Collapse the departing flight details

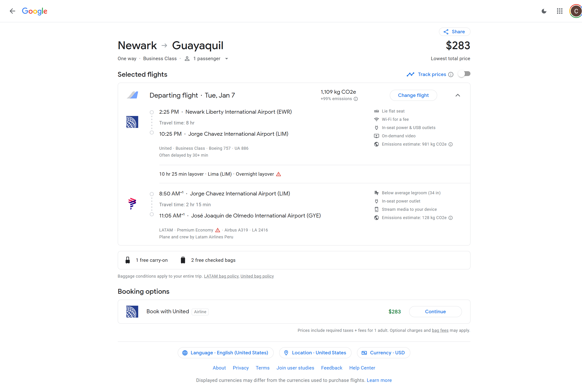[x=458, y=95]
